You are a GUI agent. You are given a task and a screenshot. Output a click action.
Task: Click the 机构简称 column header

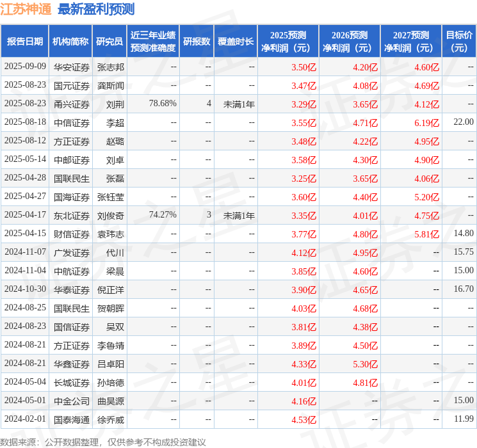coord(70,42)
